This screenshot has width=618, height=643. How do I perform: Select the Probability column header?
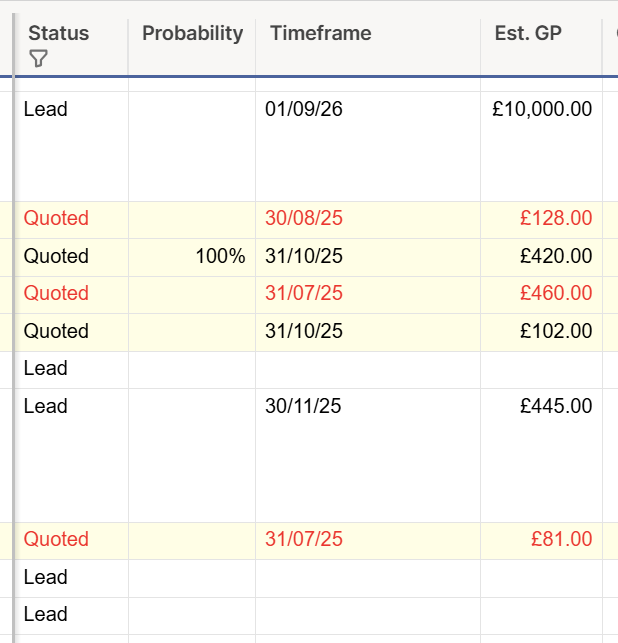coord(192,44)
